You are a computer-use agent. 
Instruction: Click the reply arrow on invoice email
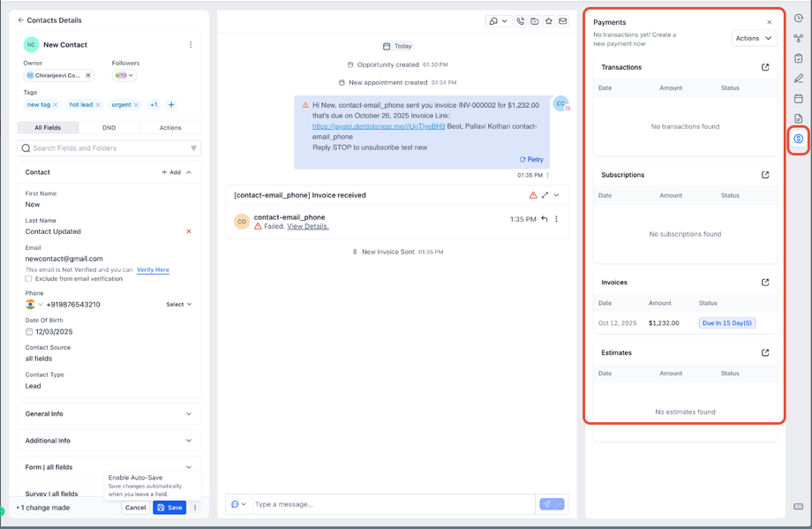545,219
